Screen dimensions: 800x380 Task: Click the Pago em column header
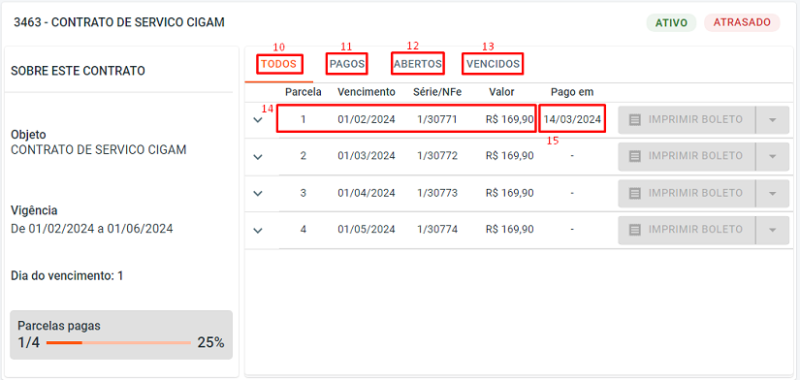pyautogui.click(x=572, y=92)
